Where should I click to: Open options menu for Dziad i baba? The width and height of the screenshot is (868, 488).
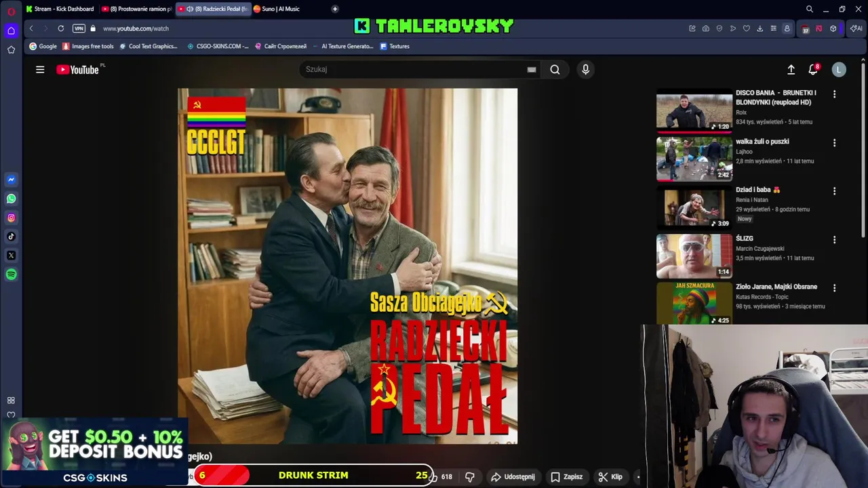pos(834,191)
